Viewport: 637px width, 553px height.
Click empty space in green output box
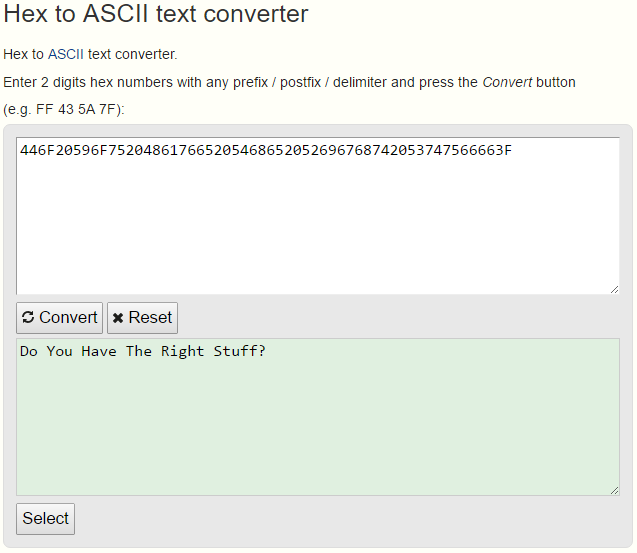318,430
